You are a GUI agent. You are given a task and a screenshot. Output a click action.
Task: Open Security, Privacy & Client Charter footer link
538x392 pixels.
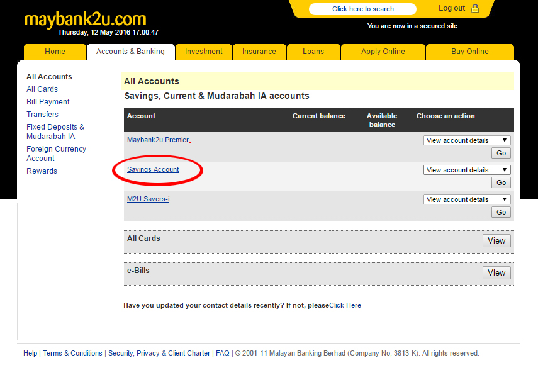coord(159,354)
